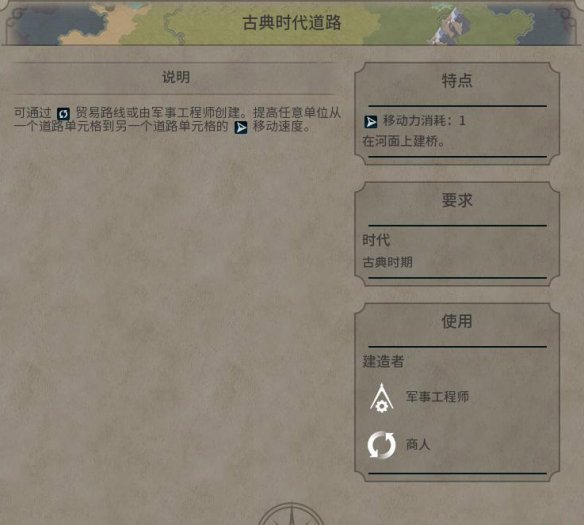The image size is (584, 525).
Task: Click the 时代 requirement label
Action: coord(376,240)
